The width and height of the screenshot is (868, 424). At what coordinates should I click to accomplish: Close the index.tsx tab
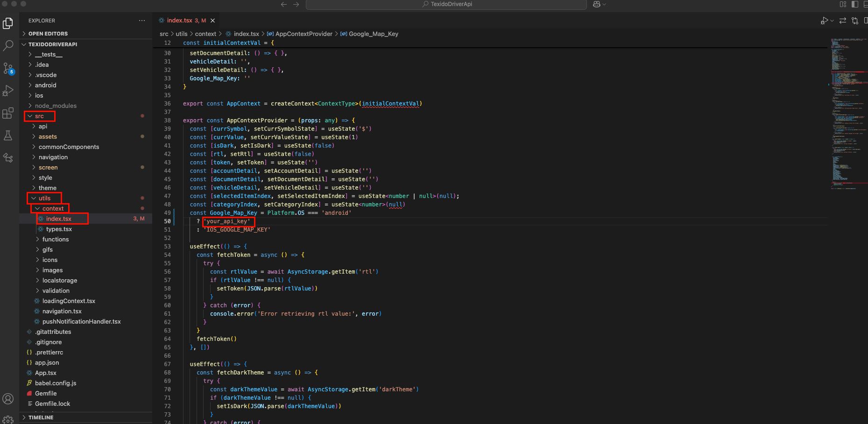click(212, 20)
